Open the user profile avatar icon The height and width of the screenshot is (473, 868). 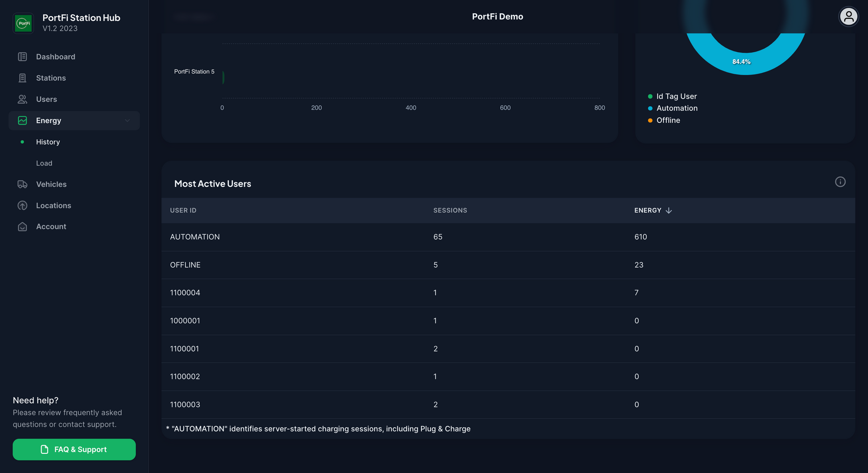pyautogui.click(x=848, y=17)
